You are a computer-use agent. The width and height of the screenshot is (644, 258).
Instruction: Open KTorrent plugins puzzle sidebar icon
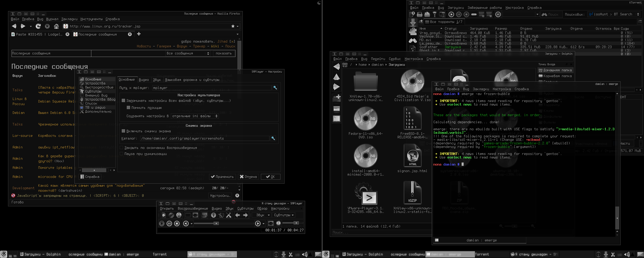413,32
